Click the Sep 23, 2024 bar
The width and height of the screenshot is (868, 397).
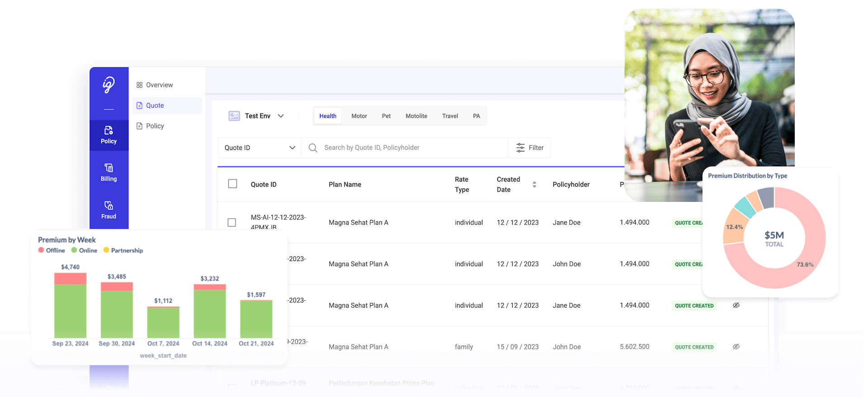[70, 305]
